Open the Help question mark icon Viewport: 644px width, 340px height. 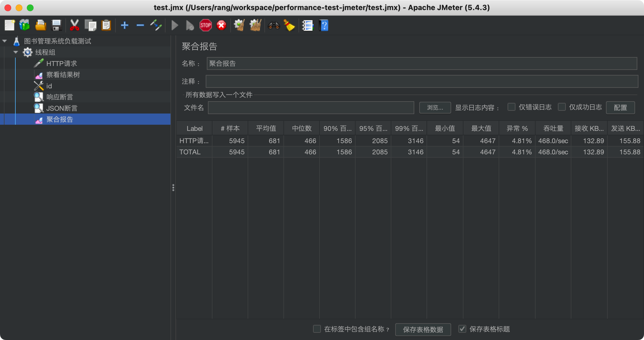tap(324, 25)
